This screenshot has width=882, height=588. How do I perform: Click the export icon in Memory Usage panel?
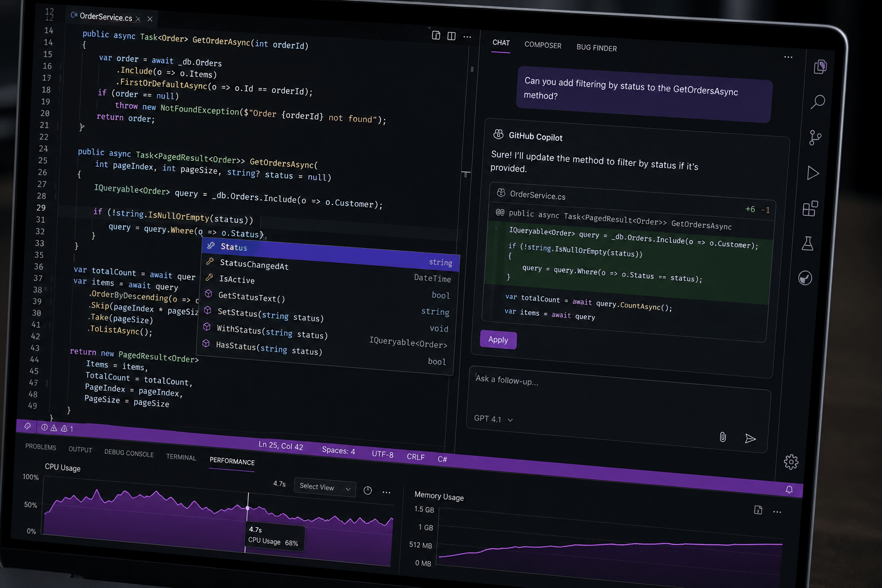click(758, 510)
